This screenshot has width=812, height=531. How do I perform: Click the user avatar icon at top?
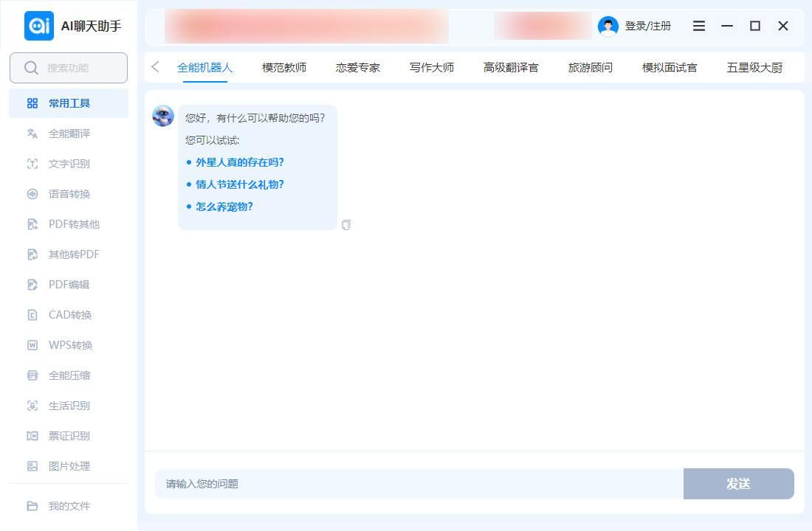pyautogui.click(x=608, y=26)
